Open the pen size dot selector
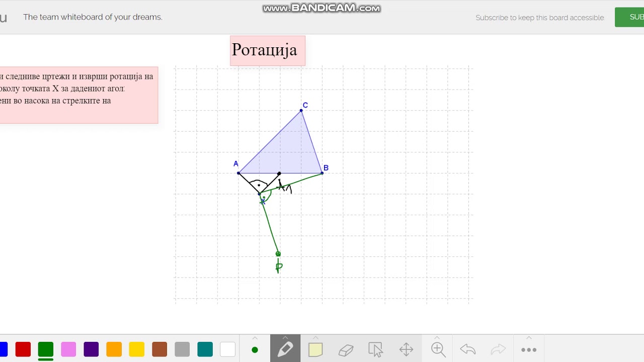 (255, 350)
